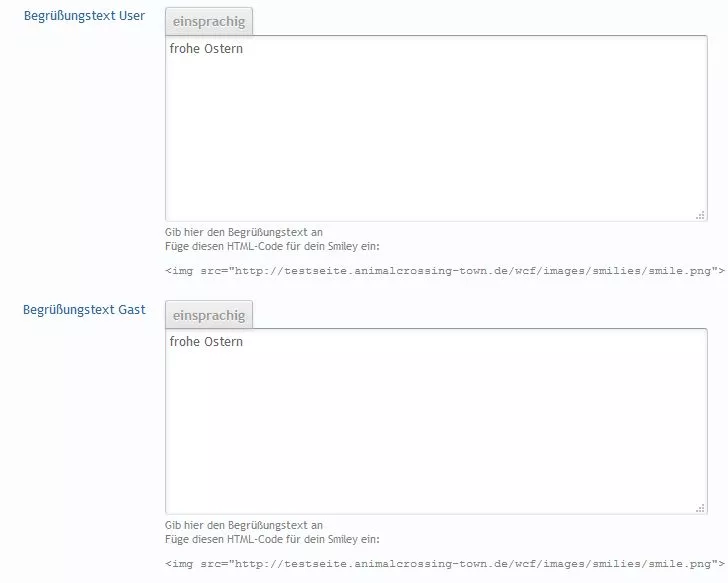The width and height of the screenshot is (728, 583).
Task: Click "frohe Ostern" text in User text area
Action: tap(206, 49)
